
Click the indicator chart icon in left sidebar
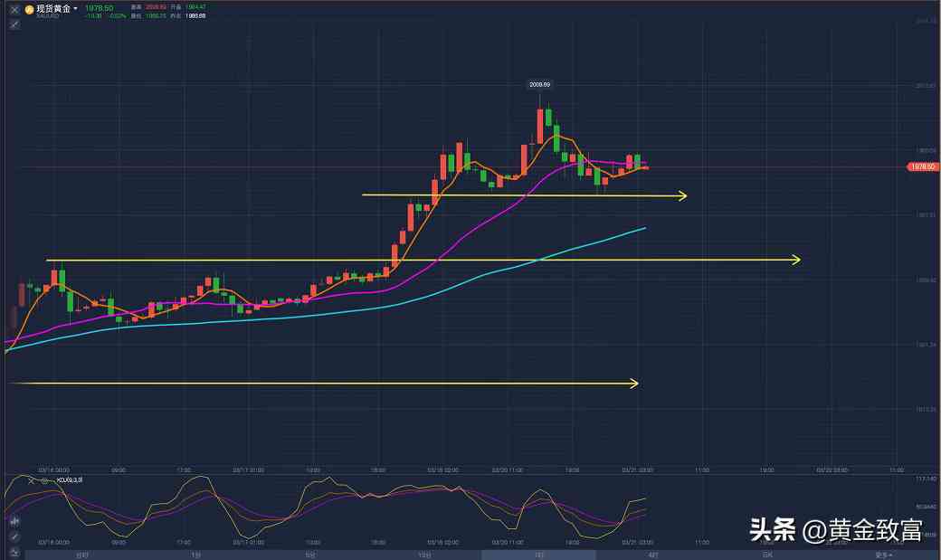pos(14,521)
